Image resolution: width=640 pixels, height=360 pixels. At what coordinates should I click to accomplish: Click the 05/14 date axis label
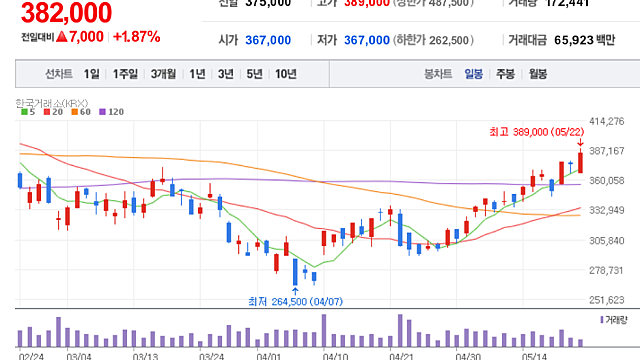point(534,356)
